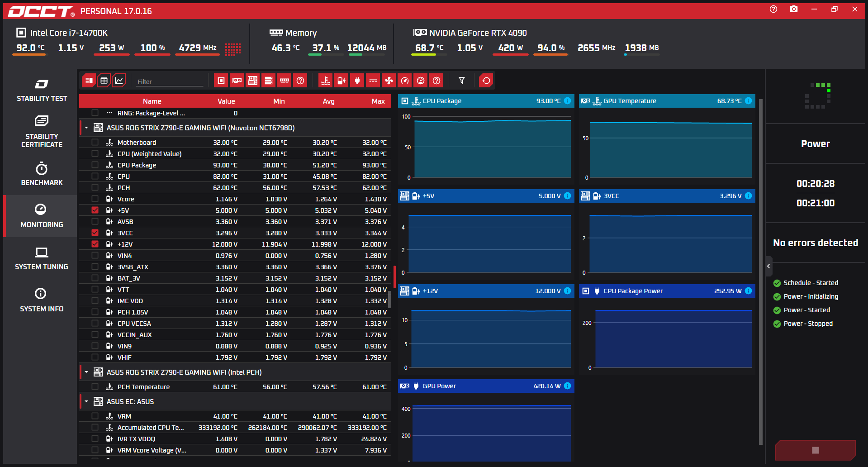Open info for the +12V graph

tap(568, 291)
